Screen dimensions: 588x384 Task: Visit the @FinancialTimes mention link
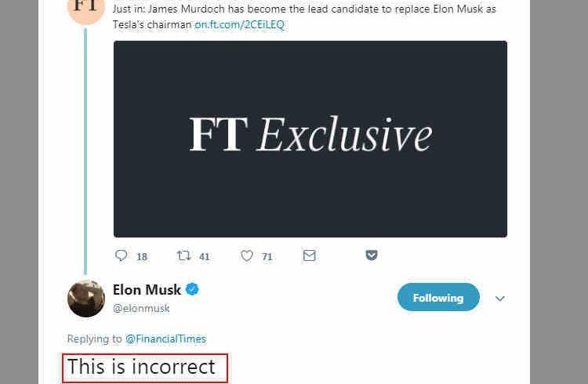[165, 339]
